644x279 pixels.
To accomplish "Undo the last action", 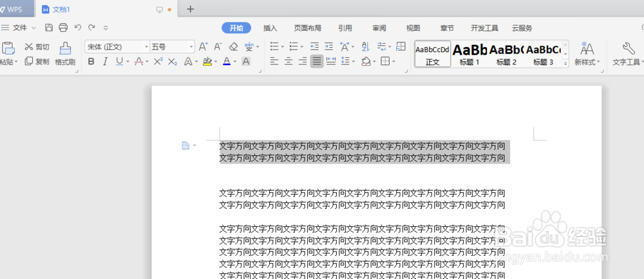I will [78, 27].
